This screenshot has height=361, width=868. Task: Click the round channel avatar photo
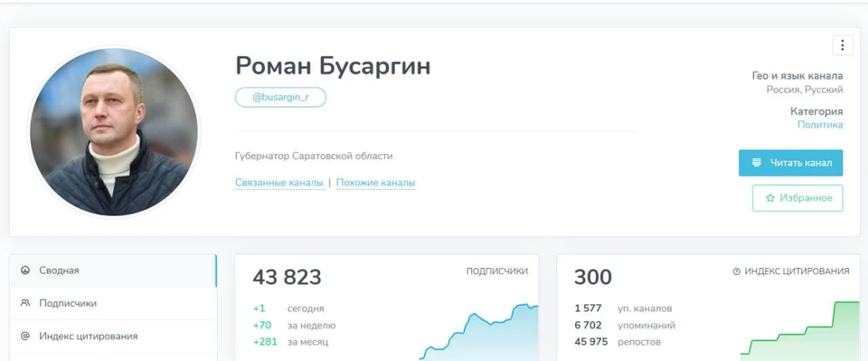tap(114, 131)
